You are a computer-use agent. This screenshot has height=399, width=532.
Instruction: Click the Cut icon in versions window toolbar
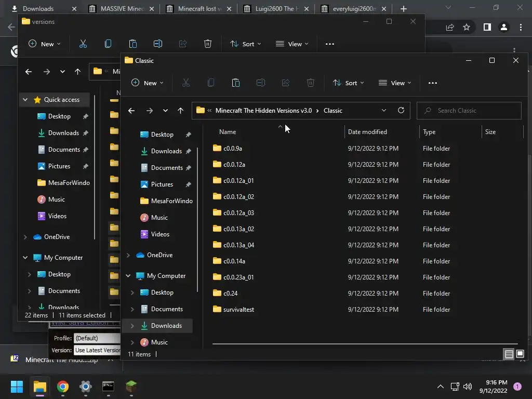(x=83, y=44)
